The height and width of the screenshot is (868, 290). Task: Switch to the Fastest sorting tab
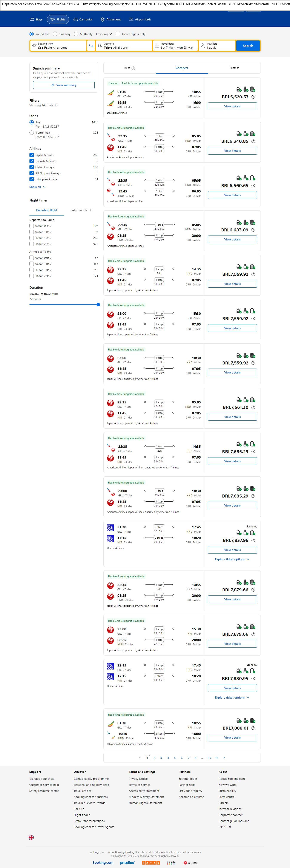234,68
